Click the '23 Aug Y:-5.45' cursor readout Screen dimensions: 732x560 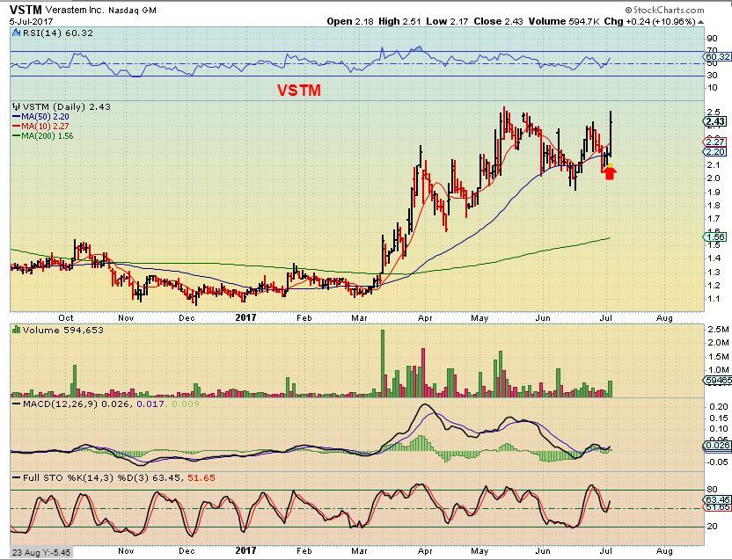coord(41,553)
